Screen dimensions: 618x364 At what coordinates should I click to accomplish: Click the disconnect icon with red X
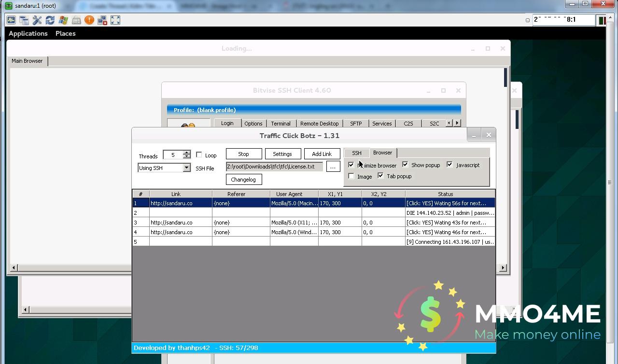(x=102, y=20)
